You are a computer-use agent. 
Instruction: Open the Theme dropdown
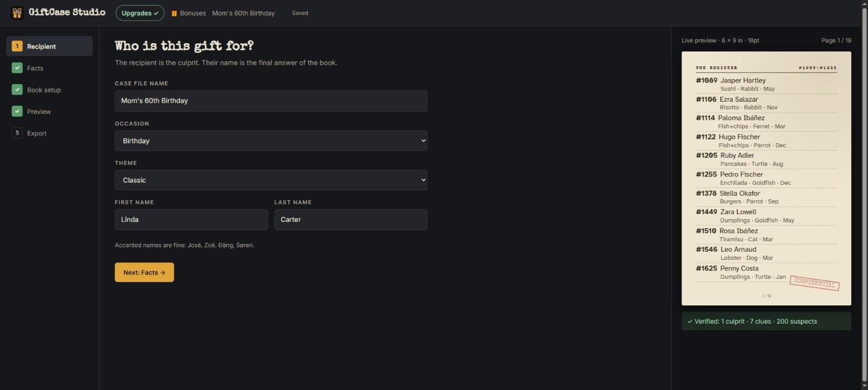tap(271, 180)
